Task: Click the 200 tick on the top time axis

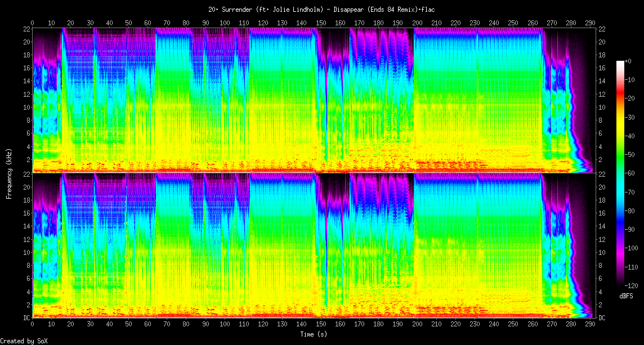Action: click(x=417, y=23)
